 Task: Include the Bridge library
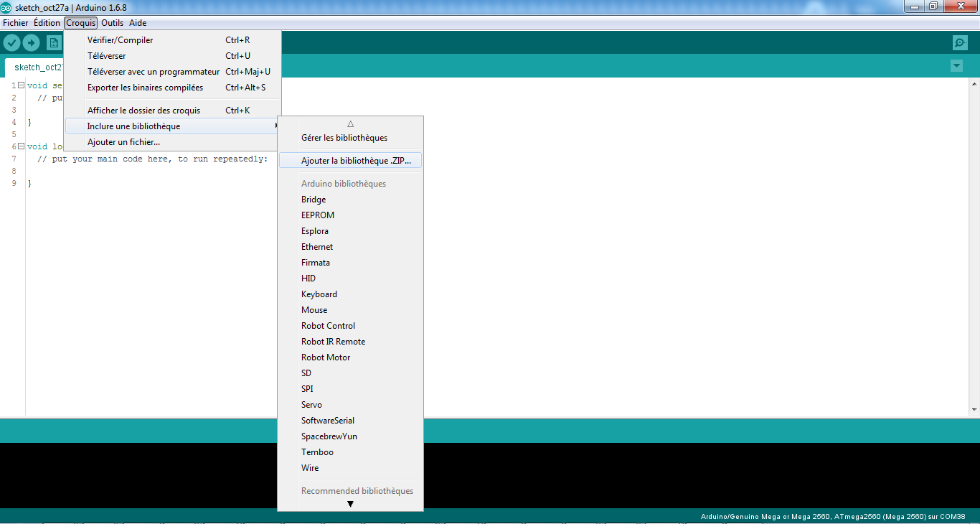click(x=350, y=200)
